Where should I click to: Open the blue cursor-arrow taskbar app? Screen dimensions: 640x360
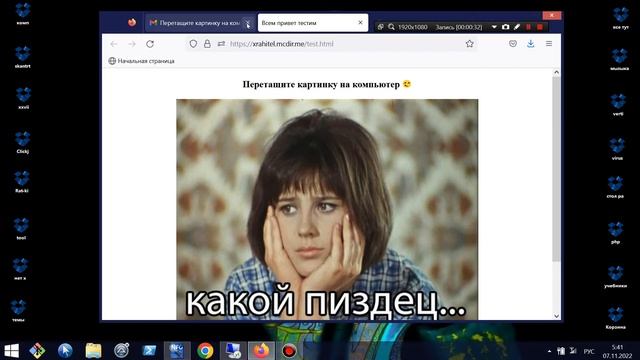tap(65, 351)
